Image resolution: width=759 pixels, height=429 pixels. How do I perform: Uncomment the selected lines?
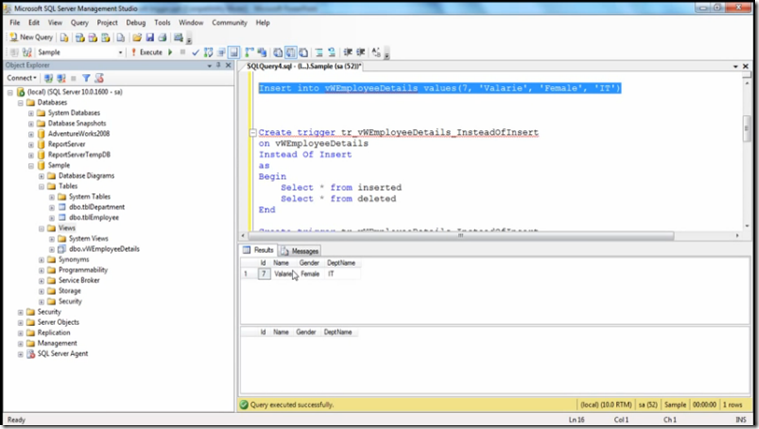pos(332,52)
